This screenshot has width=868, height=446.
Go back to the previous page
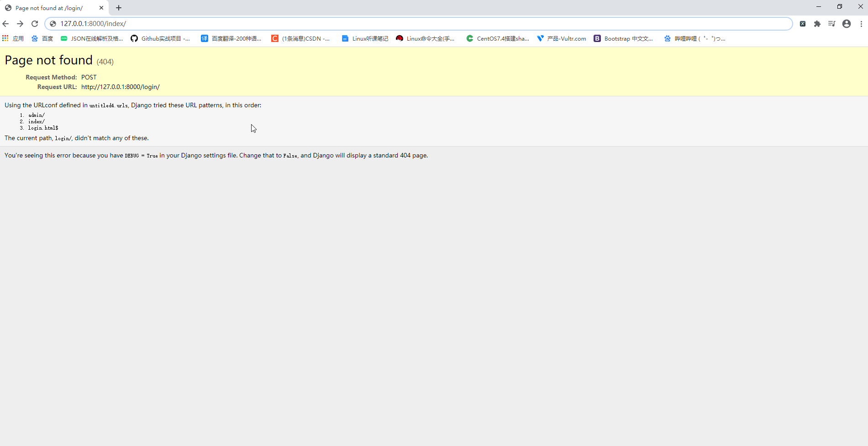[6, 24]
